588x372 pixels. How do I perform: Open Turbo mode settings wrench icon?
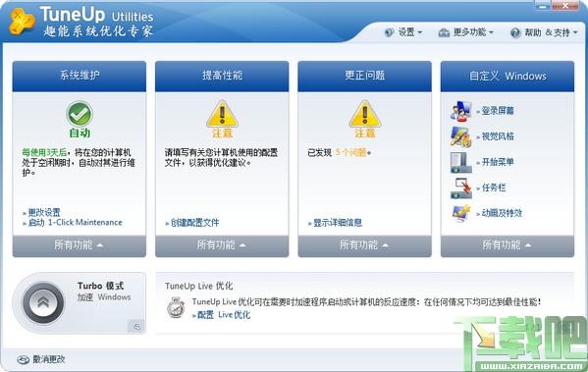pos(136,327)
